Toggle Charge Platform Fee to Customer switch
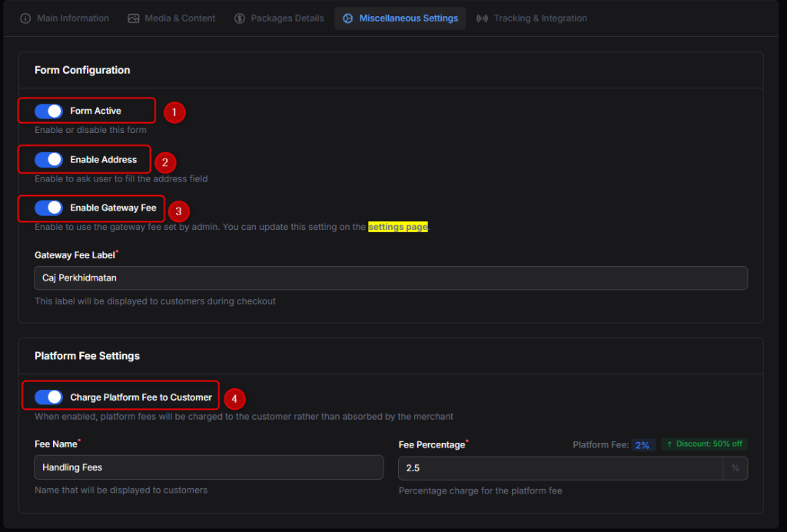Image resolution: width=787 pixels, height=532 pixels. click(48, 397)
